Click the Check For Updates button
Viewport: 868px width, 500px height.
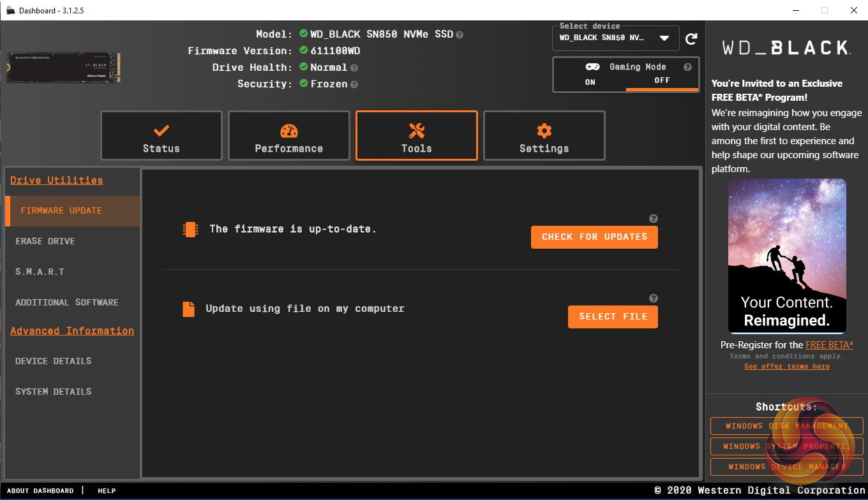pyautogui.click(x=594, y=237)
